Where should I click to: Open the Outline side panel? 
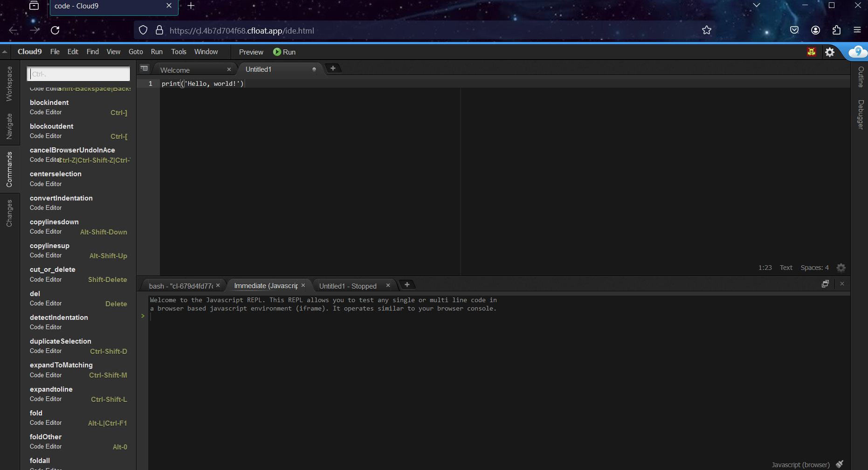click(x=861, y=77)
